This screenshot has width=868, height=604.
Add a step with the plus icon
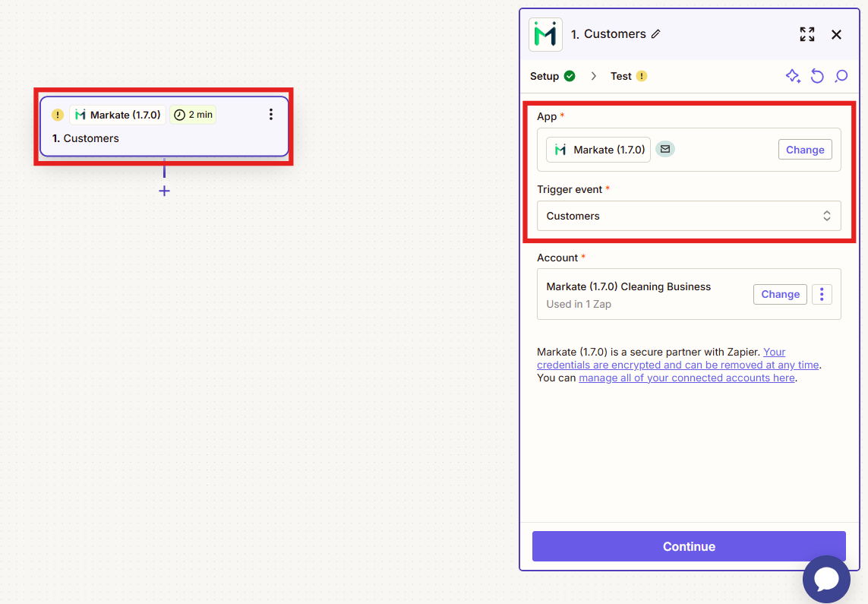[164, 191]
